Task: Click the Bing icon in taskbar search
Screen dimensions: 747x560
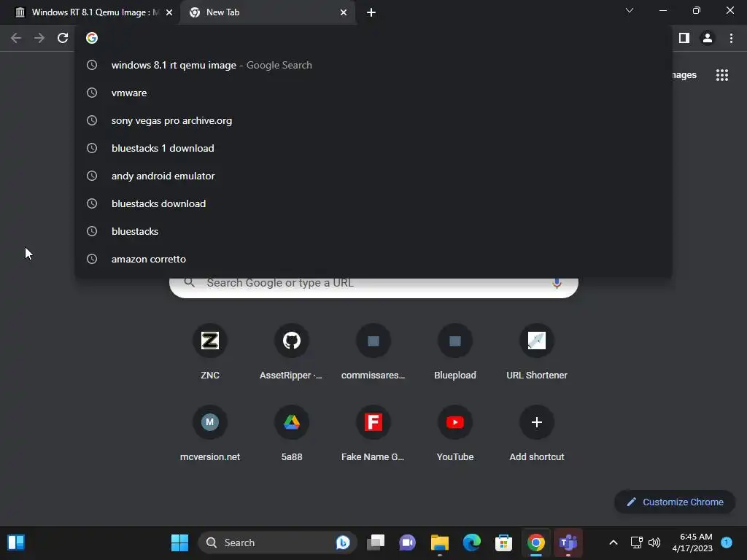Action: [343, 542]
